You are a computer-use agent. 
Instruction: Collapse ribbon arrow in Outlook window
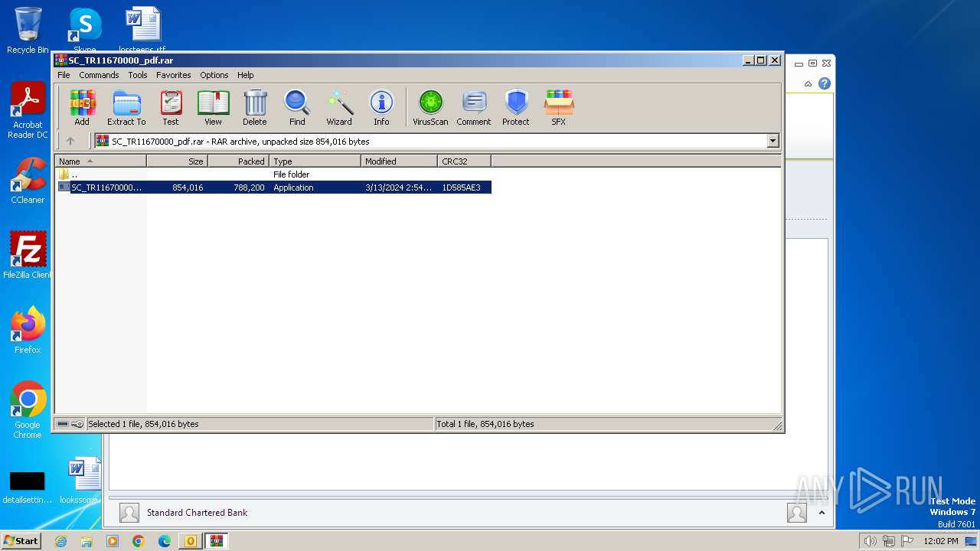click(808, 83)
